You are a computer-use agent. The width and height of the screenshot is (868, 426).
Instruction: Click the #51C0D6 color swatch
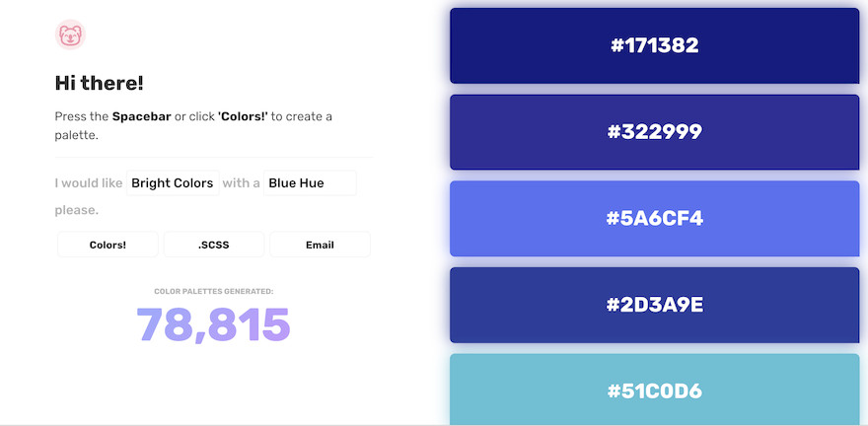point(655,390)
